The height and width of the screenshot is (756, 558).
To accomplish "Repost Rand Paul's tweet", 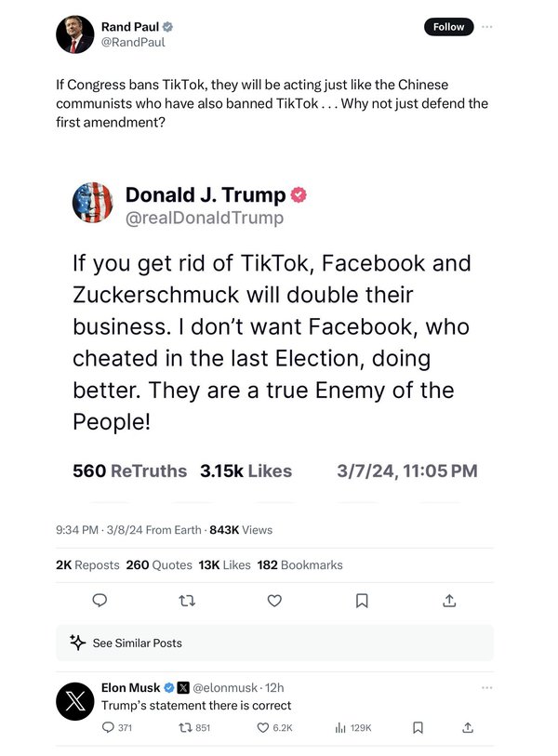I will click(x=187, y=602).
